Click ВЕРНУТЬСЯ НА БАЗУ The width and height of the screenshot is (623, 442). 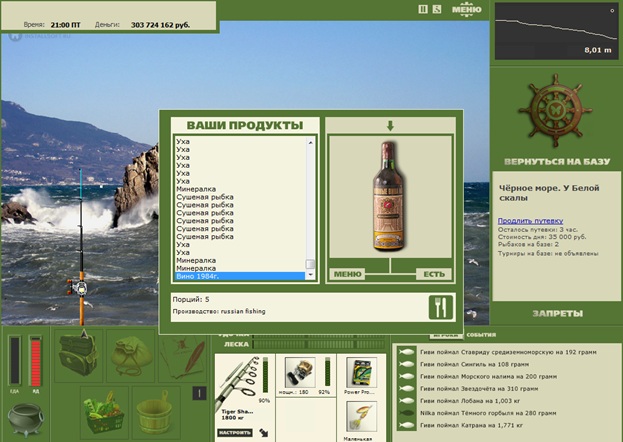click(557, 161)
